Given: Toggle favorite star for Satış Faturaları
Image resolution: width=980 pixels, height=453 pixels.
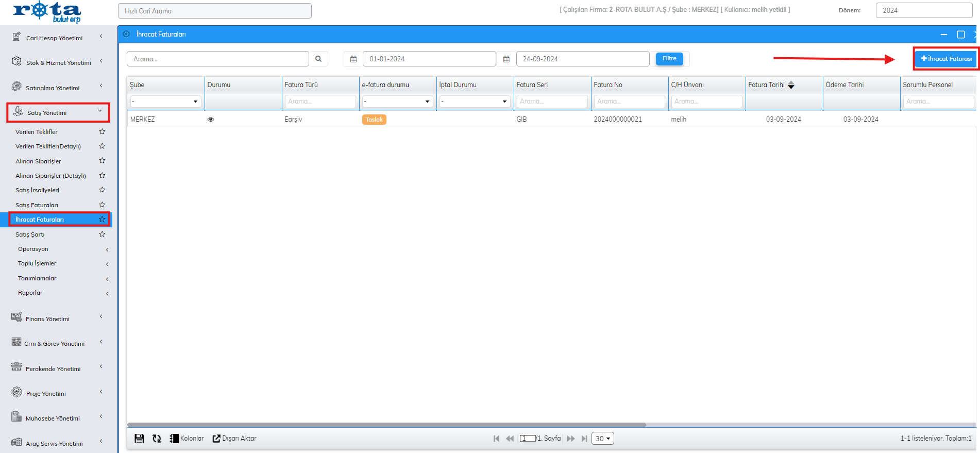Looking at the screenshot, I should [x=102, y=205].
